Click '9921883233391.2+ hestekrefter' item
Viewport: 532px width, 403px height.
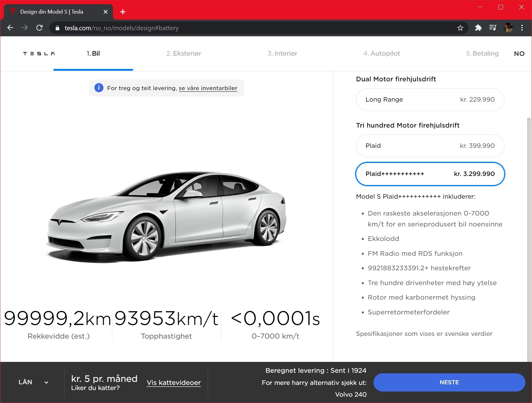[x=419, y=268]
